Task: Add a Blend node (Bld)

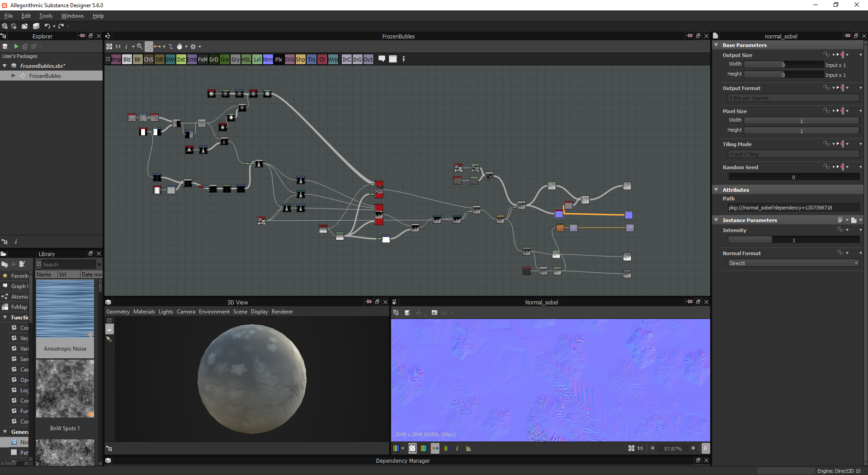Action: point(127,59)
